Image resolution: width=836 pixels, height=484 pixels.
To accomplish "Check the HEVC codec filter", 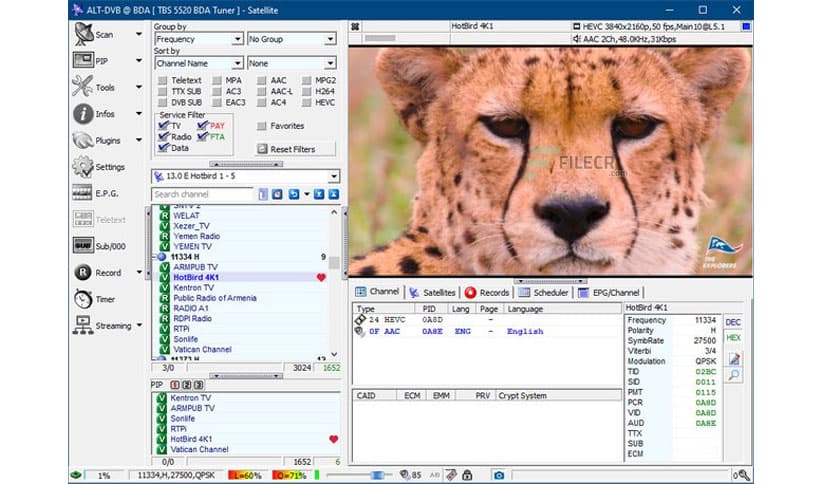I will pyautogui.click(x=307, y=102).
